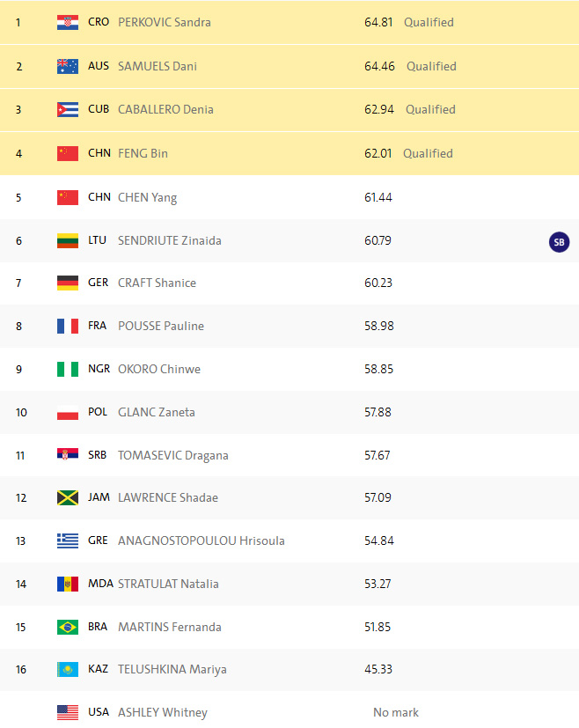579x728 pixels.
Task: Click the Brazil flag icon
Action: pos(68,627)
